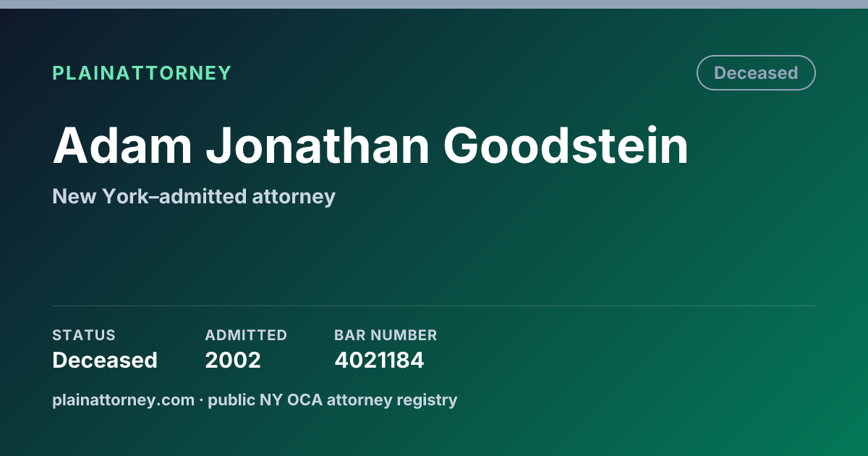Select the 2002 admission year
This screenshot has width=868, height=456.
(233, 360)
